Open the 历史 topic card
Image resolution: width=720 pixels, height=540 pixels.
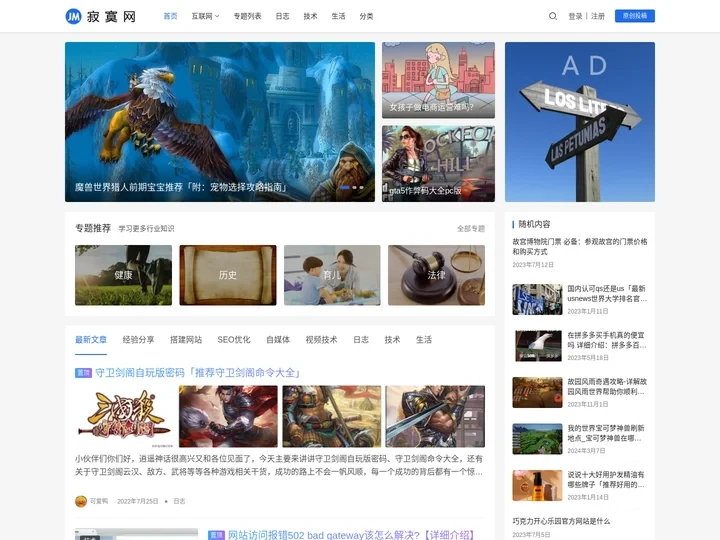(x=228, y=275)
